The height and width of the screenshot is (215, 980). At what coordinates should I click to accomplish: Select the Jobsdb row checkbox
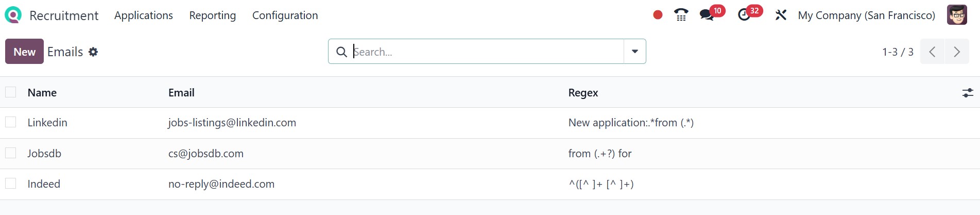(x=11, y=153)
